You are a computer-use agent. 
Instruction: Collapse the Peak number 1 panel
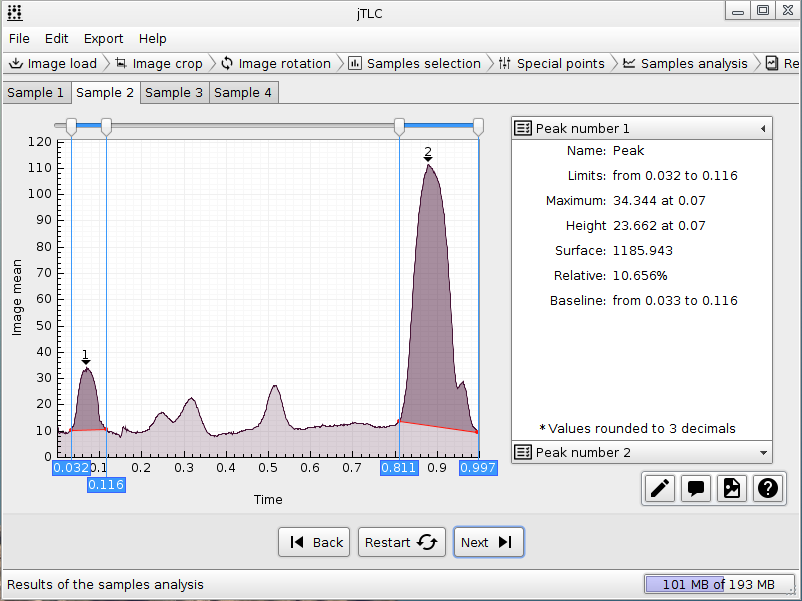click(x=642, y=128)
